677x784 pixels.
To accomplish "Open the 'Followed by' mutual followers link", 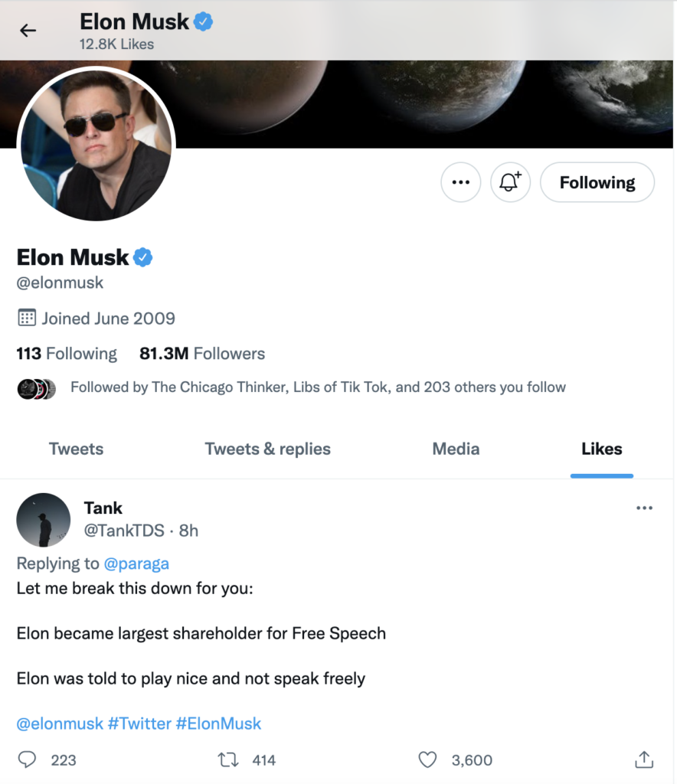I will [318, 387].
